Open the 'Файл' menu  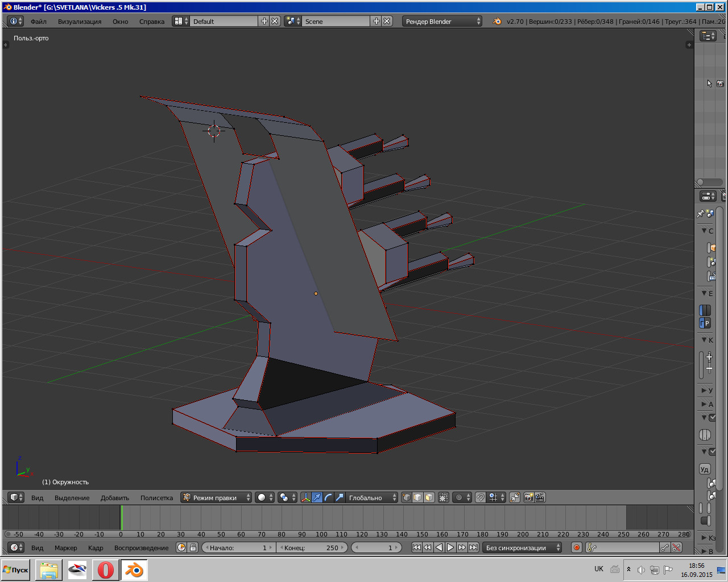click(39, 22)
